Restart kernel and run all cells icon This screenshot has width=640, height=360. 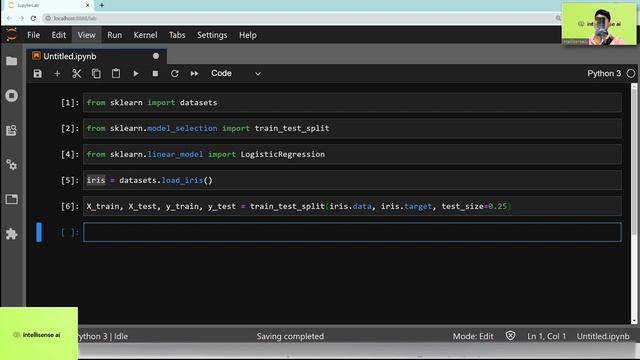point(194,73)
